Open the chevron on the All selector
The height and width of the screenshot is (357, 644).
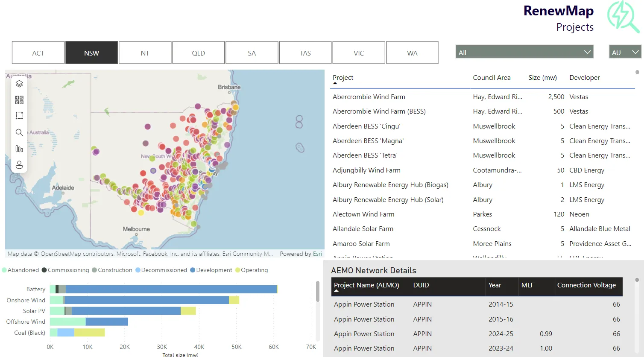pyautogui.click(x=587, y=52)
